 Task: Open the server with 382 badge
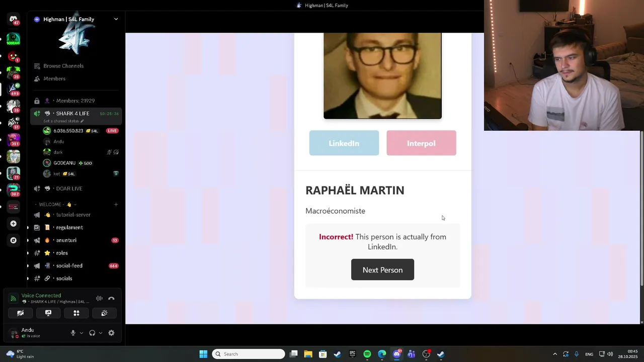click(x=14, y=190)
